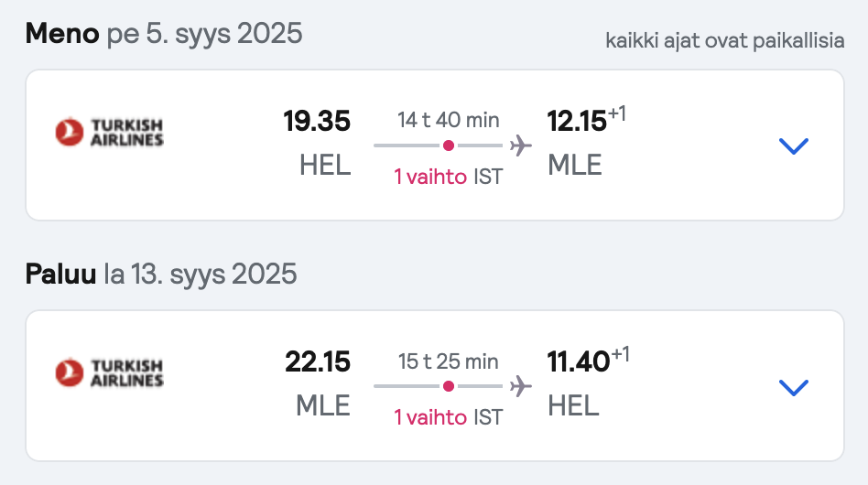The height and width of the screenshot is (485, 868).
Task: Select the '1 vaihto IST' label on outbound flight
Action: [449, 177]
